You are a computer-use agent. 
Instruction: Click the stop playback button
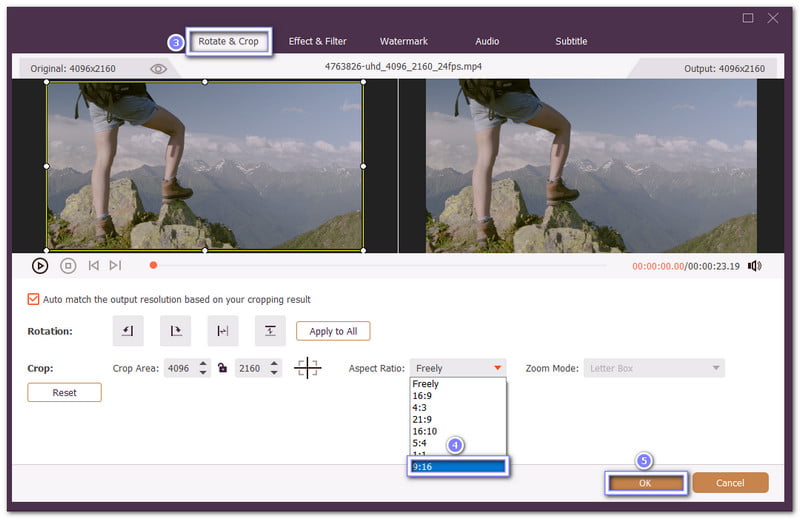(68, 266)
